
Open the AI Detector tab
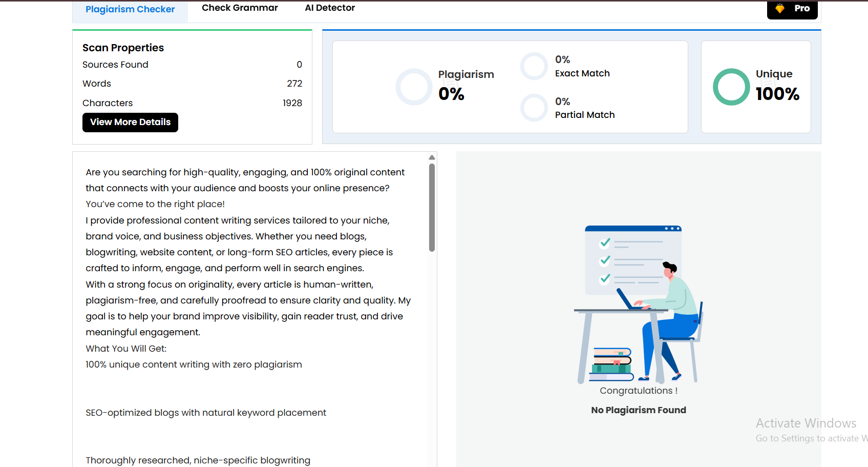[330, 8]
